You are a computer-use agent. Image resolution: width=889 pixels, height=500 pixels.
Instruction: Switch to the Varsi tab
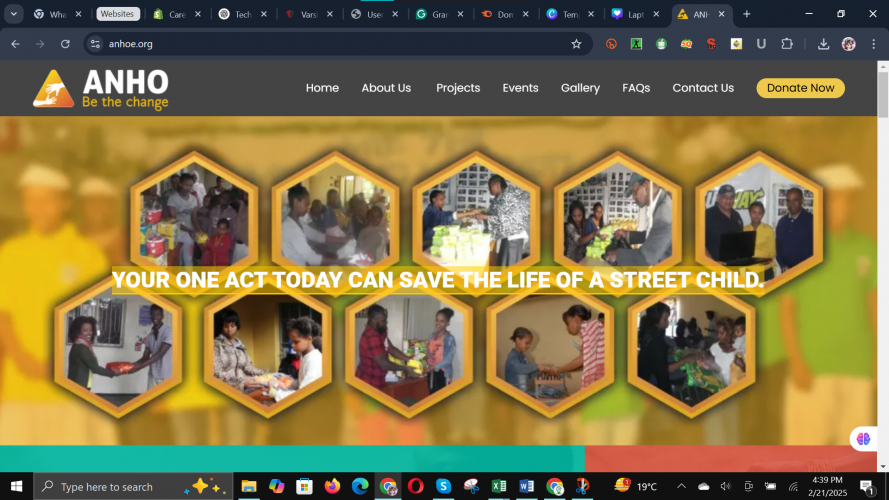[x=308, y=14]
